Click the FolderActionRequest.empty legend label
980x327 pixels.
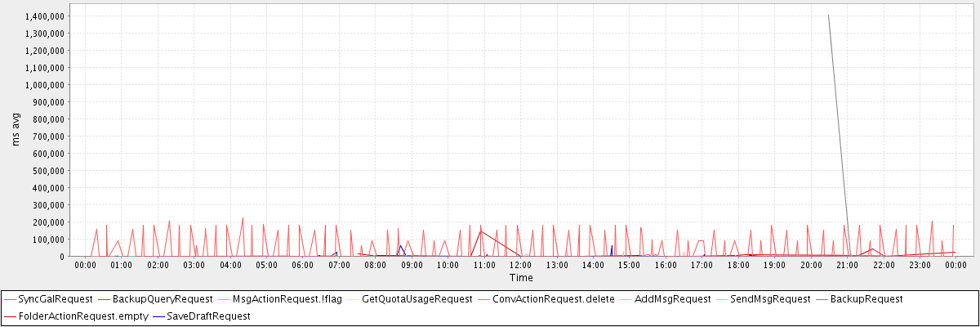click(x=74, y=316)
